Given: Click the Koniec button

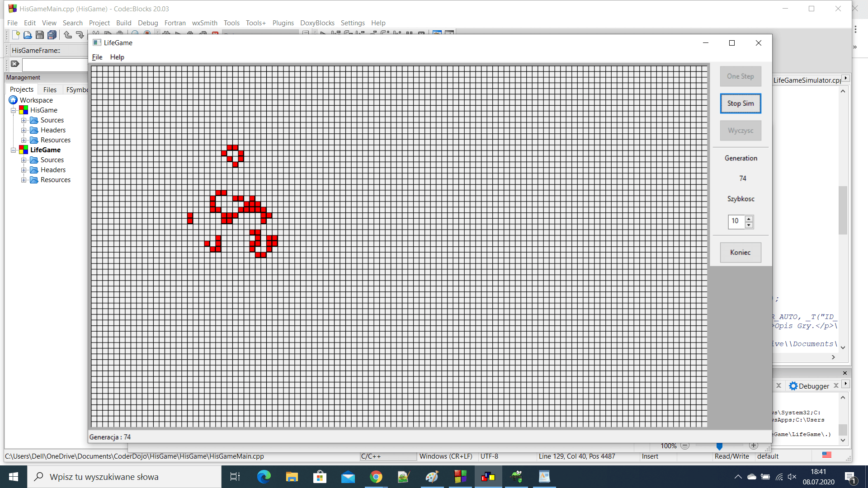Looking at the screenshot, I should click(x=741, y=253).
